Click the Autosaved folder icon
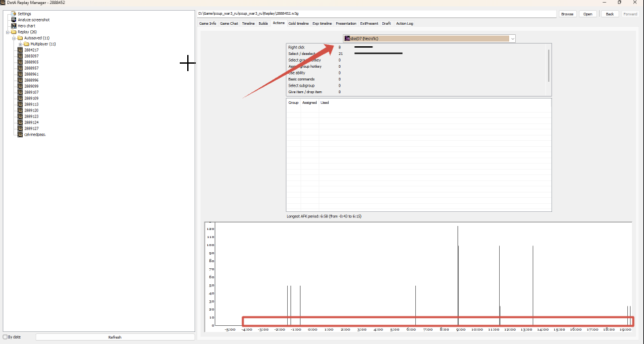The width and height of the screenshot is (644, 344). (x=20, y=38)
